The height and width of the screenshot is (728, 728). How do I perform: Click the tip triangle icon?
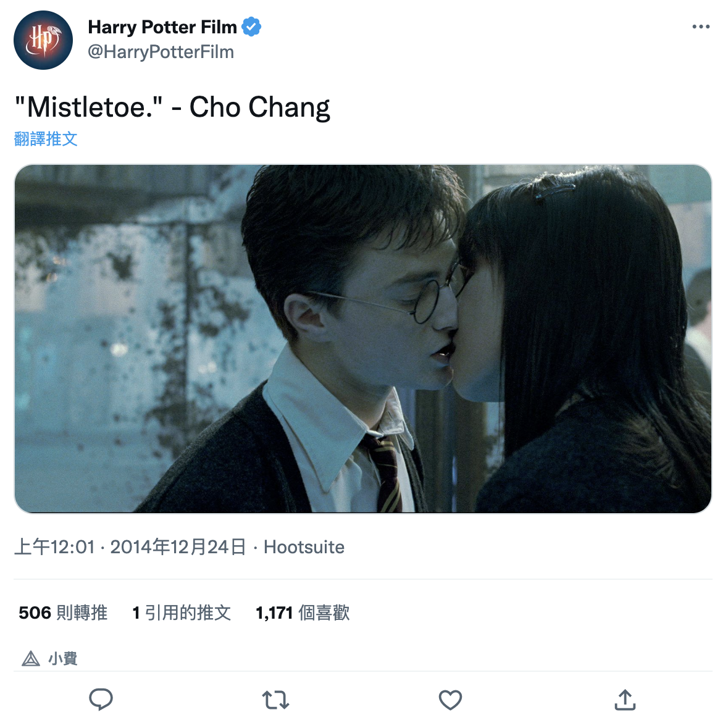click(31, 658)
